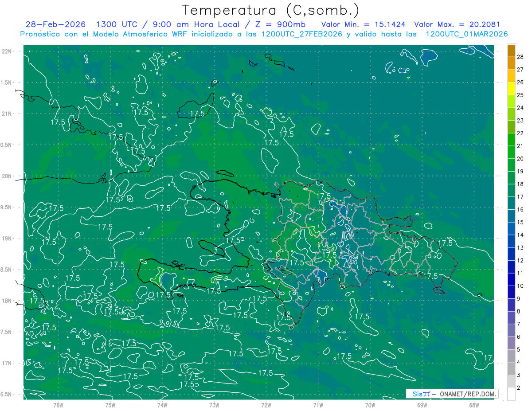
Task: Click the 75W longitude axis label
Action: (x=110, y=405)
